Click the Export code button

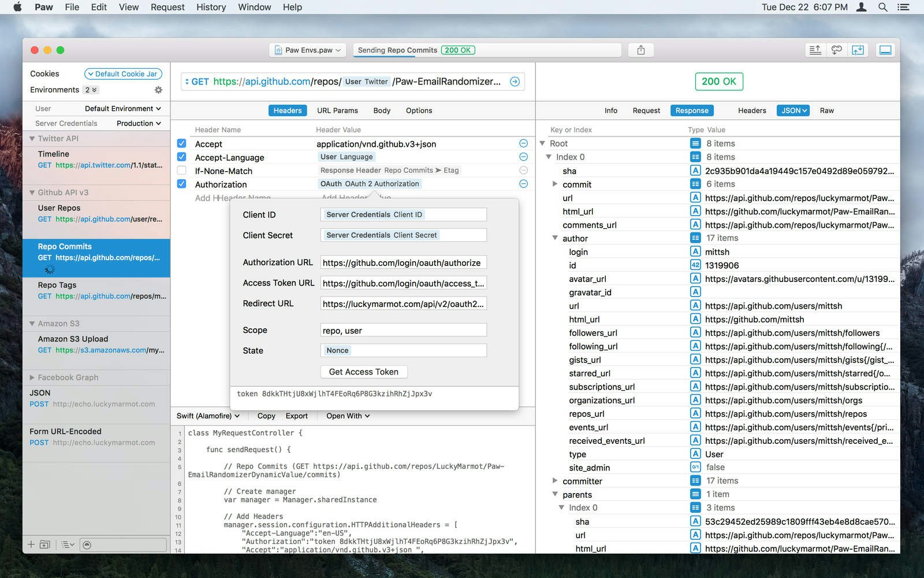coord(296,416)
